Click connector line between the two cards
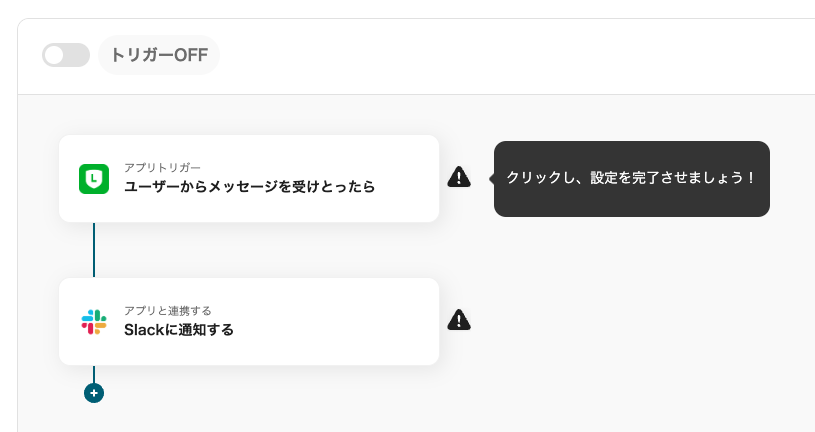The image size is (815, 432). 94,250
